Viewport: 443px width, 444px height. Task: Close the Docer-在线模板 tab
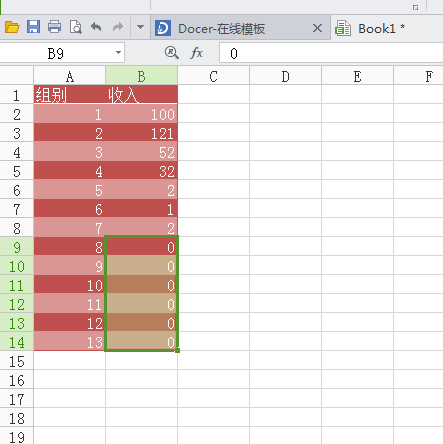pyautogui.click(x=317, y=28)
